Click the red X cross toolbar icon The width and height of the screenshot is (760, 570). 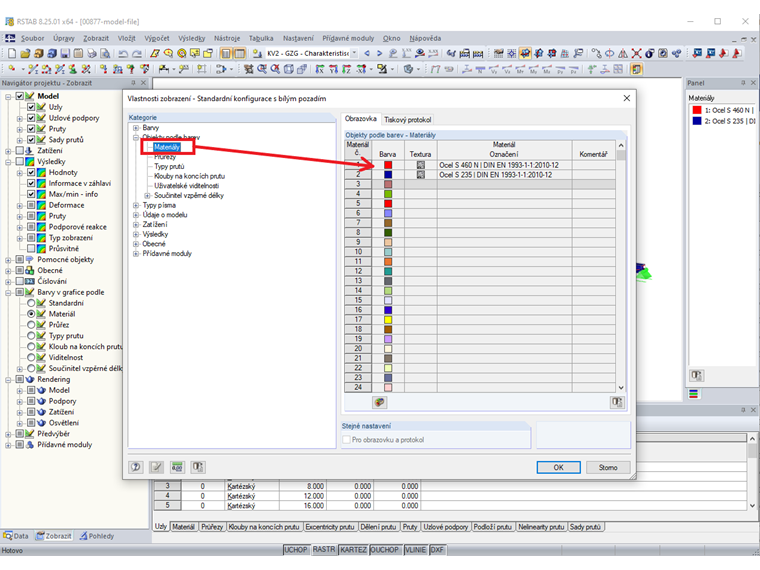click(636, 53)
